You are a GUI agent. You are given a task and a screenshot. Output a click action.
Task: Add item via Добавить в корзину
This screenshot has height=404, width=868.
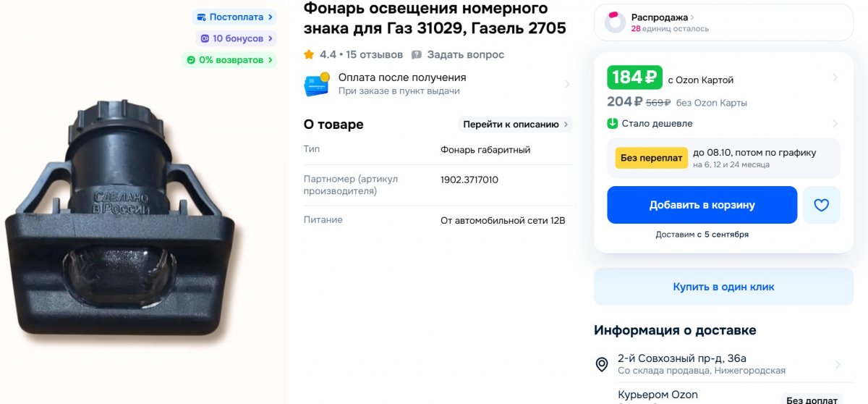click(x=702, y=205)
